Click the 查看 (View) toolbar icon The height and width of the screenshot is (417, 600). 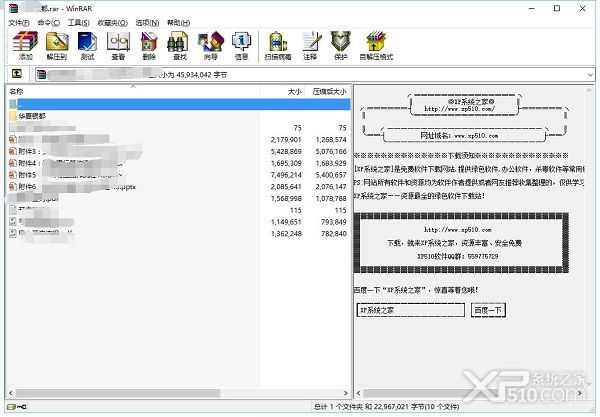click(x=118, y=42)
